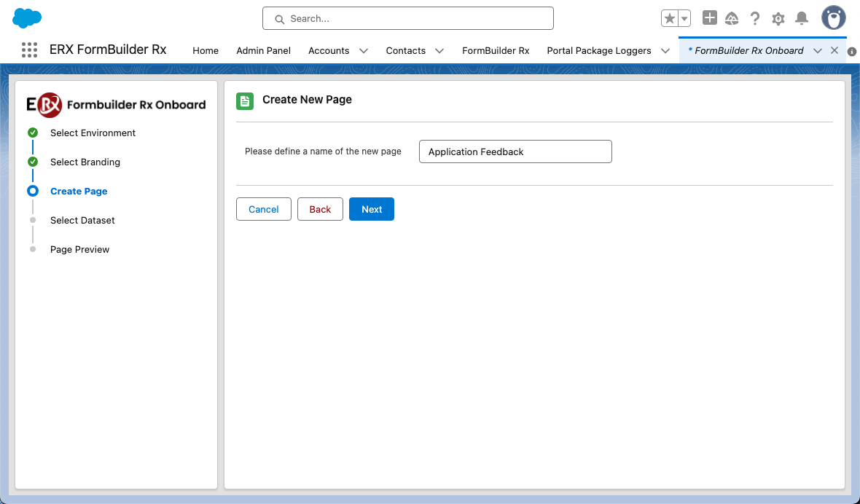Expand the Portal Package Loggers chevron

[x=665, y=51]
